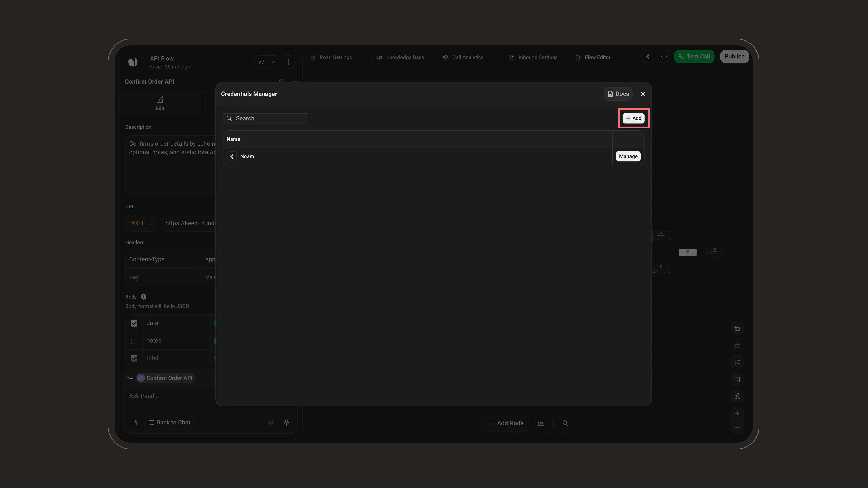Screen dimensions: 868x488
Task: Click the Description text area
Action: coord(170,165)
